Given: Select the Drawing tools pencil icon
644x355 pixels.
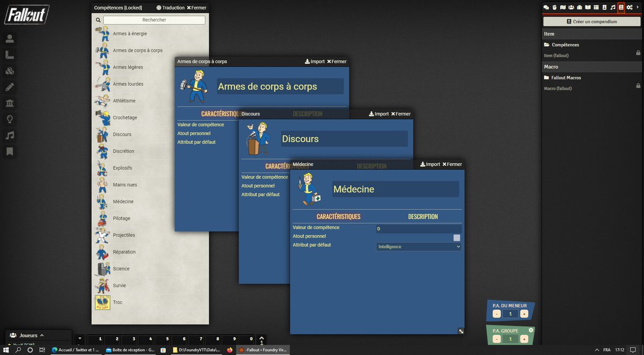Looking at the screenshot, I should click(10, 87).
